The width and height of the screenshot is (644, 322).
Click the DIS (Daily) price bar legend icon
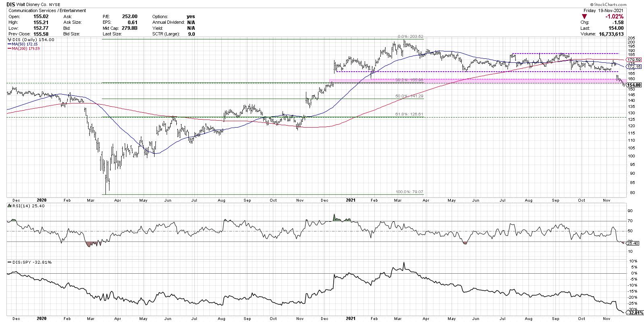click(x=10, y=40)
